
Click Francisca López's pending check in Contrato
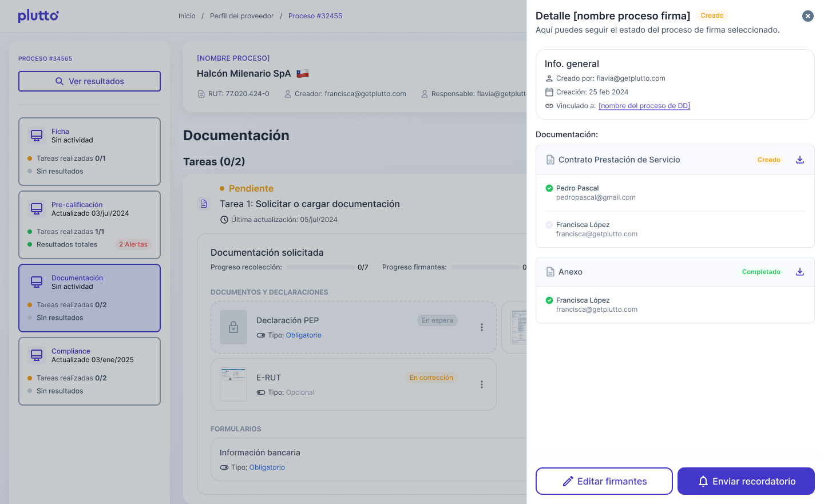[549, 225]
